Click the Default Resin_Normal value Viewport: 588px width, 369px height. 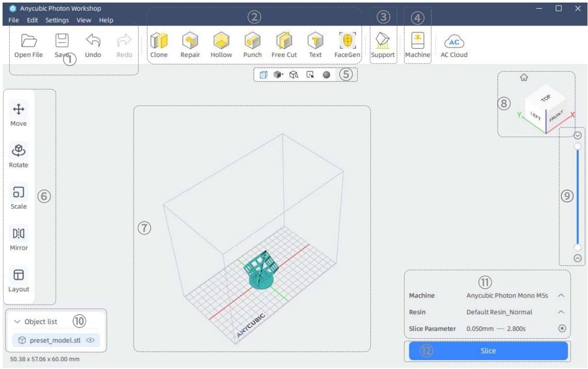[x=499, y=312]
